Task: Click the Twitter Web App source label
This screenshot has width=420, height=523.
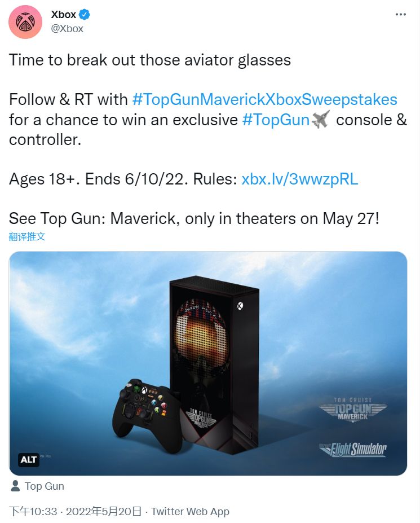Action: [190, 511]
